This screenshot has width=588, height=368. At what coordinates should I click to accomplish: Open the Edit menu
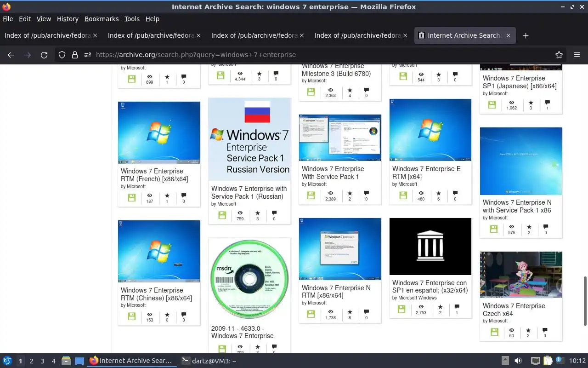[x=24, y=19]
